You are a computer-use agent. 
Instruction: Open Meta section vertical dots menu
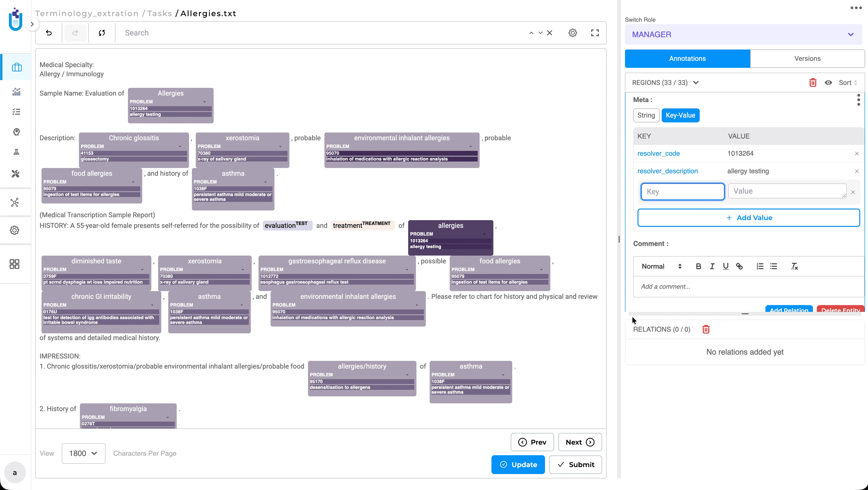pyautogui.click(x=859, y=100)
